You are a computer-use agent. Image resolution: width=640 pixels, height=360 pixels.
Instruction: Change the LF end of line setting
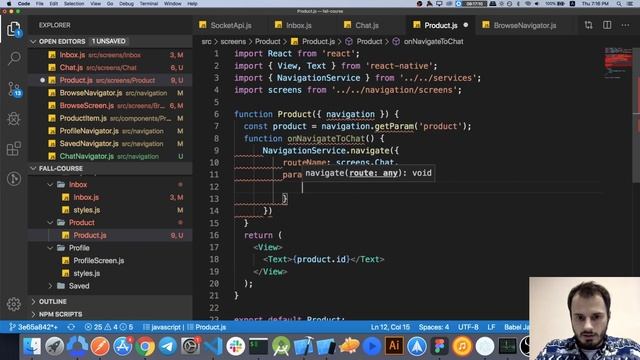click(491, 327)
